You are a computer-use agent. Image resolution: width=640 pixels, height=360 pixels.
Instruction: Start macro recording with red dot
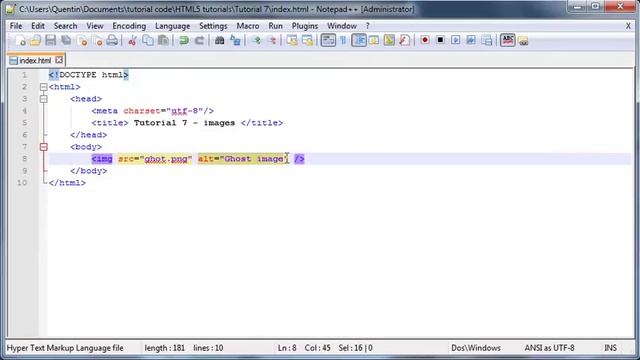click(425, 40)
